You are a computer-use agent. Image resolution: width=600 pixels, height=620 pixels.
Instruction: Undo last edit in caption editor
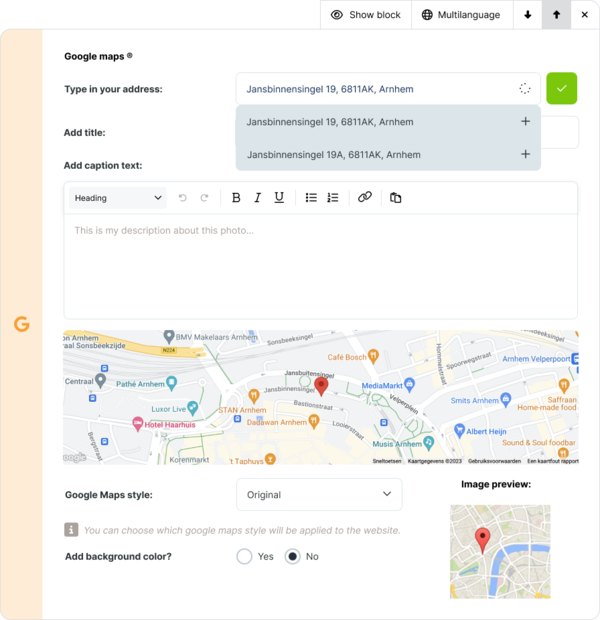click(182, 198)
